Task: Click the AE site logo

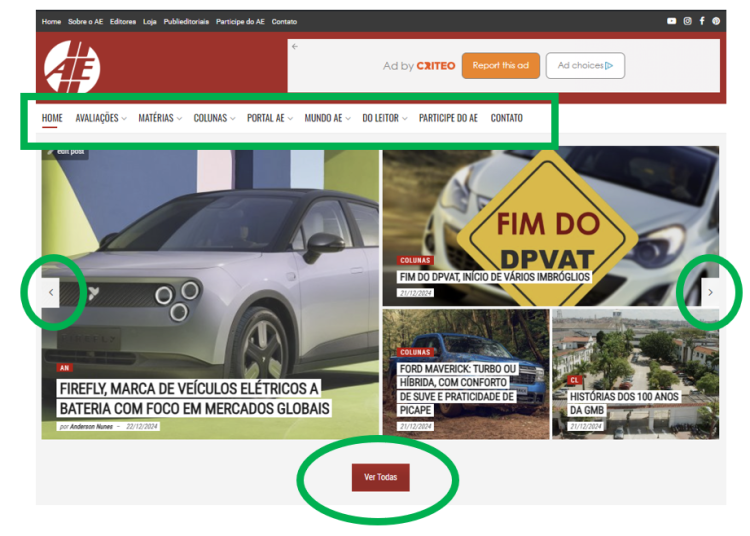Action: (x=72, y=68)
